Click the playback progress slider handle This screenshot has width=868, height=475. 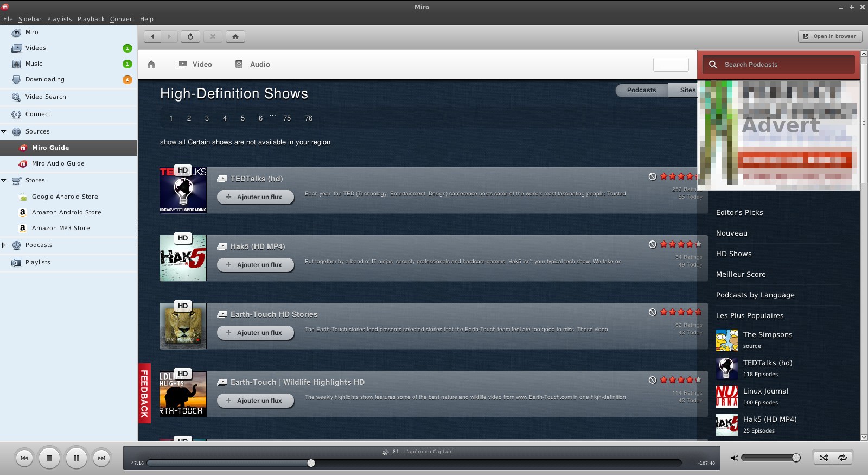311,463
